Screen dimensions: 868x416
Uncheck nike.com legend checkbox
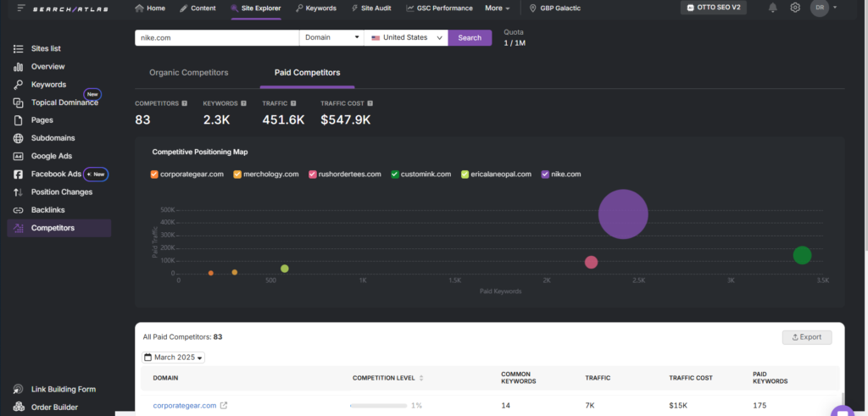(545, 175)
